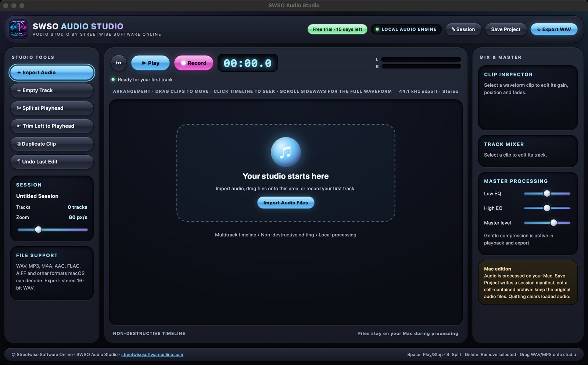Click the right channel R level meter

(421, 67)
